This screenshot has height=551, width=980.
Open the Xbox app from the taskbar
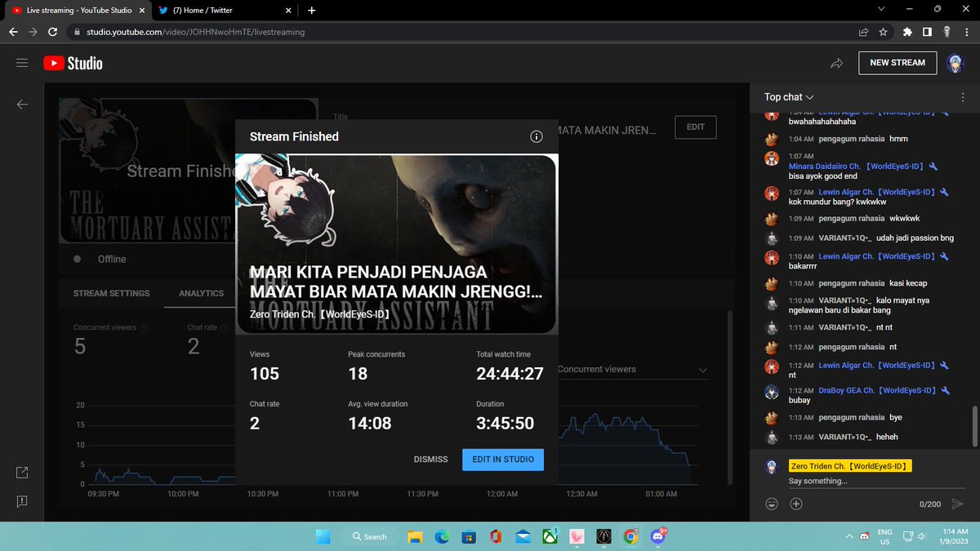[550, 536]
